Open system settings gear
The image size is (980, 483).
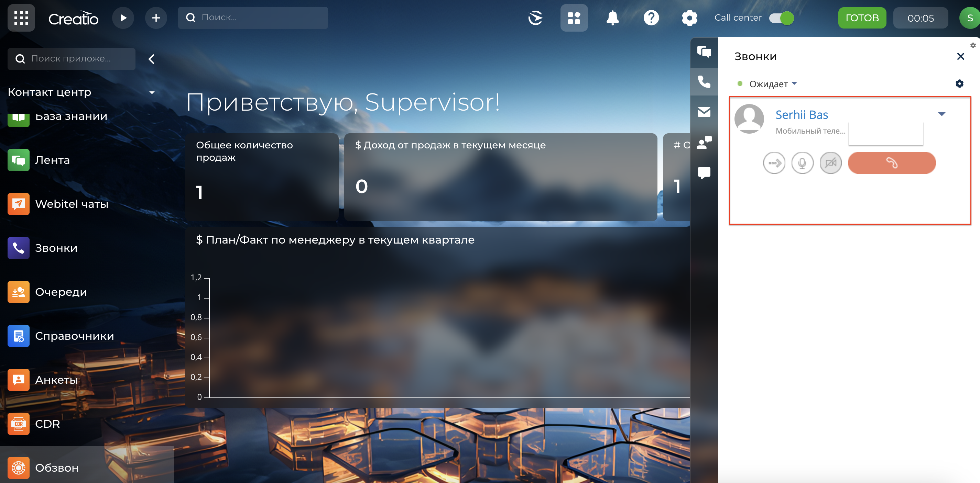pyautogui.click(x=689, y=18)
